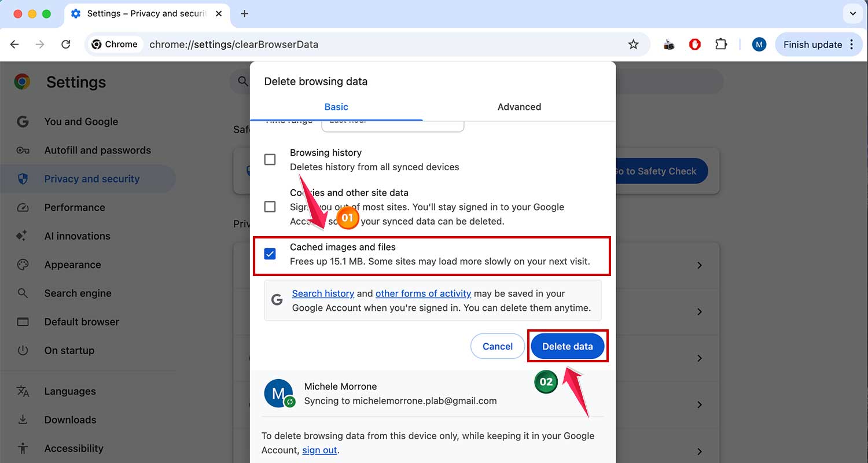
Task: Open the Search history link
Action: click(323, 293)
